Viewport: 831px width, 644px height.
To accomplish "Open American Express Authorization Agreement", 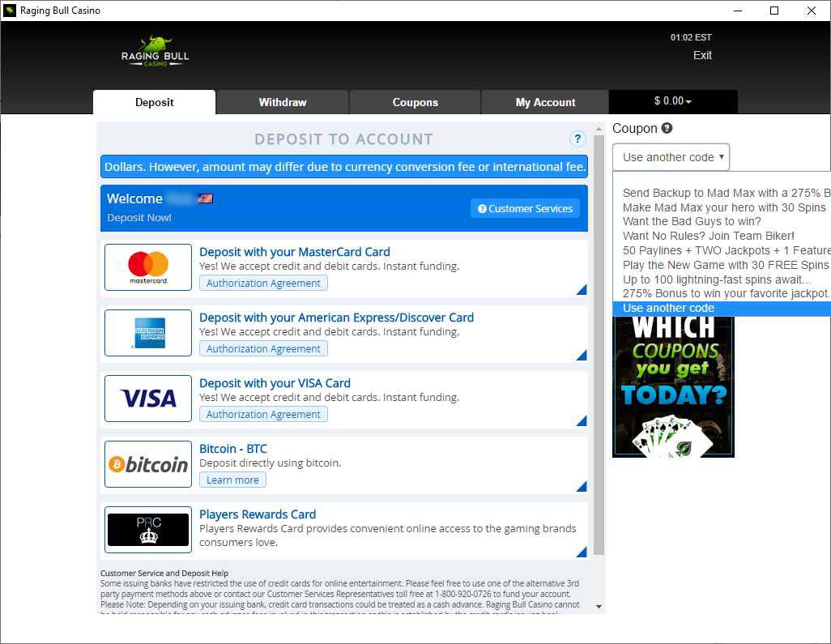I will tap(263, 349).
